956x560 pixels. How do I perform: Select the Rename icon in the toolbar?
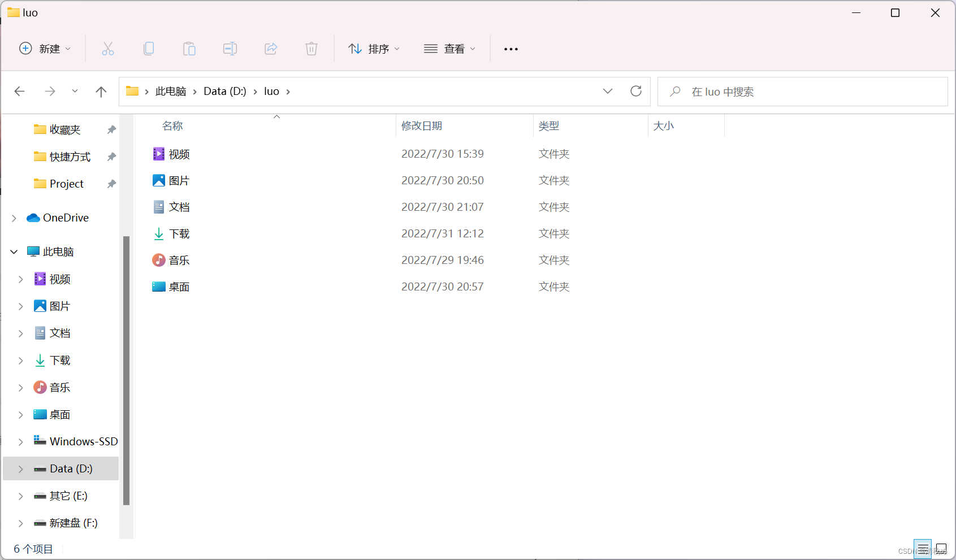click(230, 49)
